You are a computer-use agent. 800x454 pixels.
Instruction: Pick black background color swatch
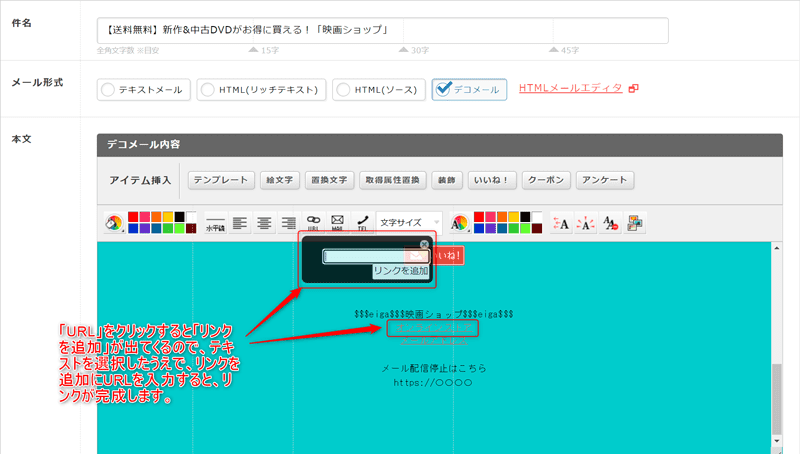pos(180,217)
